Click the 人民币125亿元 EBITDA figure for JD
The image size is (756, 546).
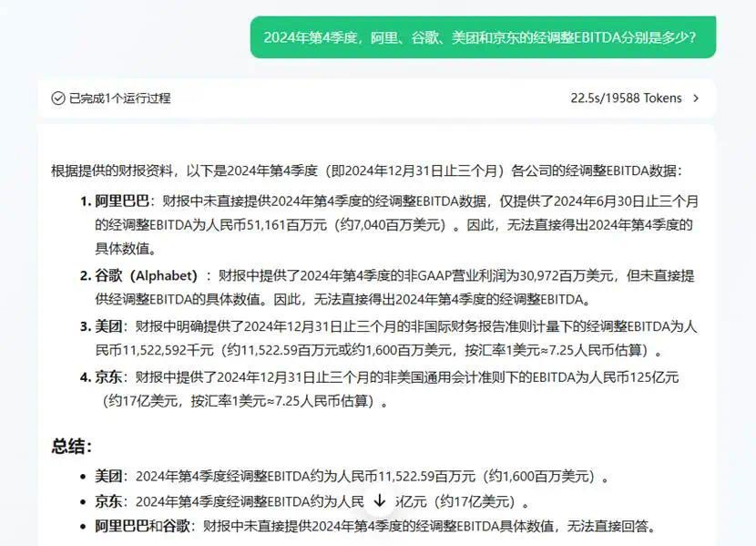point(634,377)
